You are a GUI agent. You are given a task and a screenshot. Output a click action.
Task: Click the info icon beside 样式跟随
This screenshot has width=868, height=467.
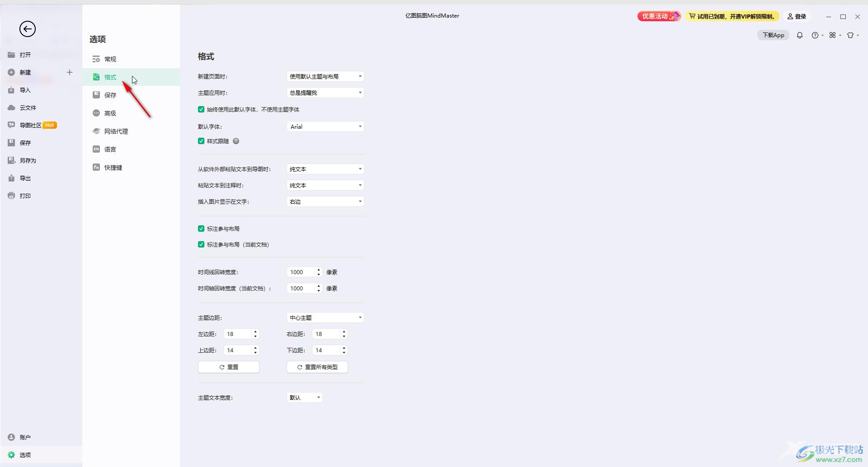coord(236,141)
